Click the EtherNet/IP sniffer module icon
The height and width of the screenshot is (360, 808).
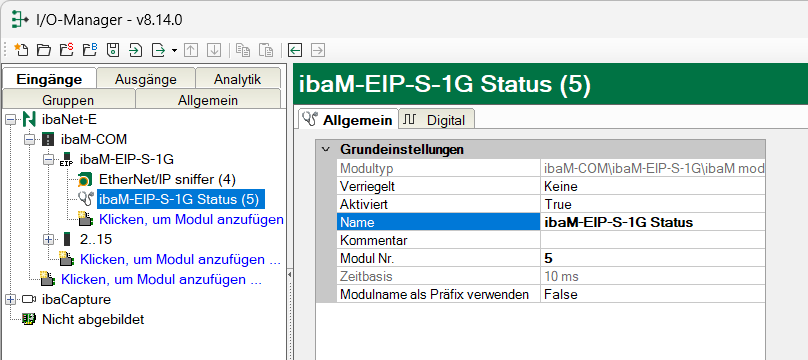click(86, 180)
